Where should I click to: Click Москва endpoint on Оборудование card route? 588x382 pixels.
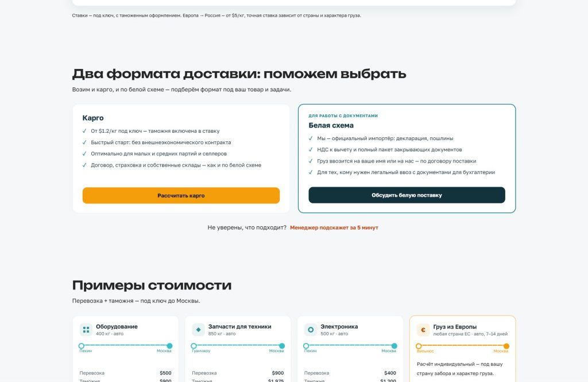(169, 346)
